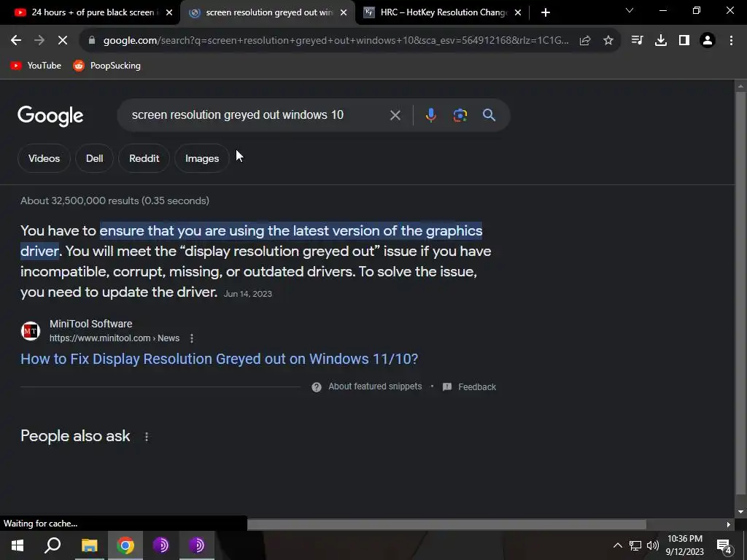This screenshot has height=560, width=747.
Task: Click the MiniTool Software site name
Action: [x=91, y=324]
